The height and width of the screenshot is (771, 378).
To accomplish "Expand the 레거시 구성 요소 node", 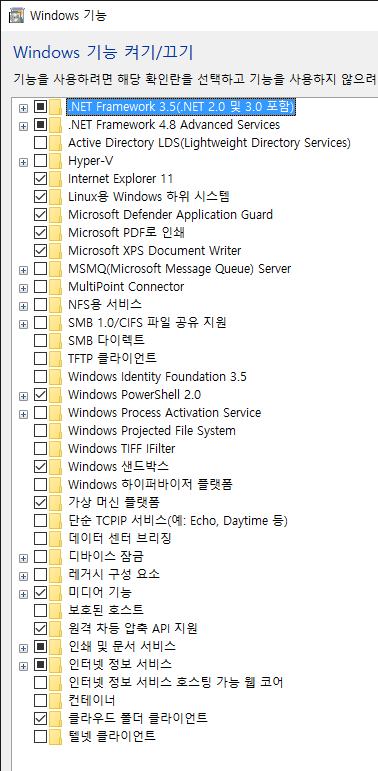I will point(23,575).
